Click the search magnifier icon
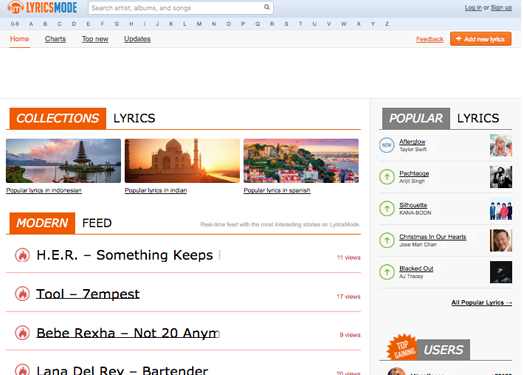Screen dimensions: 523x375 (267, 7)
